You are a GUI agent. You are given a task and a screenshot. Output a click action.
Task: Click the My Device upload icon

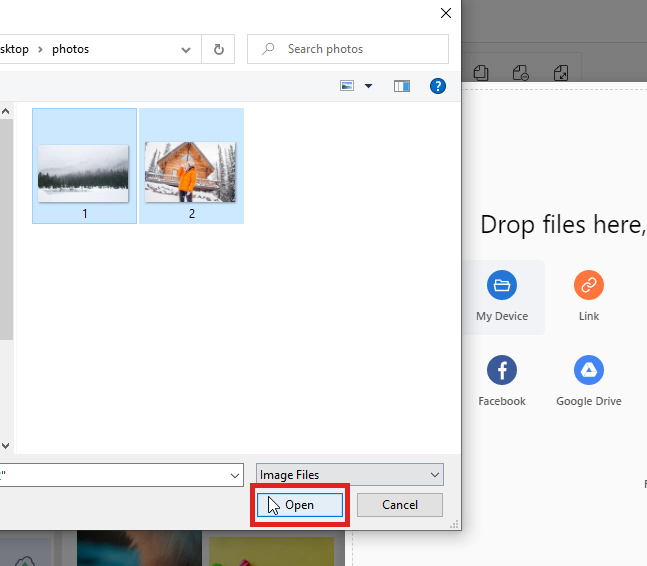pos(502,286)
